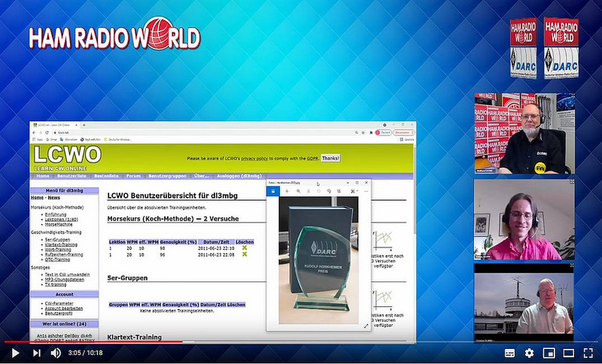The width and height of the screenshot is (602, 364).
Task: Click the Thanks! button in the LCWO banner
Action: click(330, 159)
